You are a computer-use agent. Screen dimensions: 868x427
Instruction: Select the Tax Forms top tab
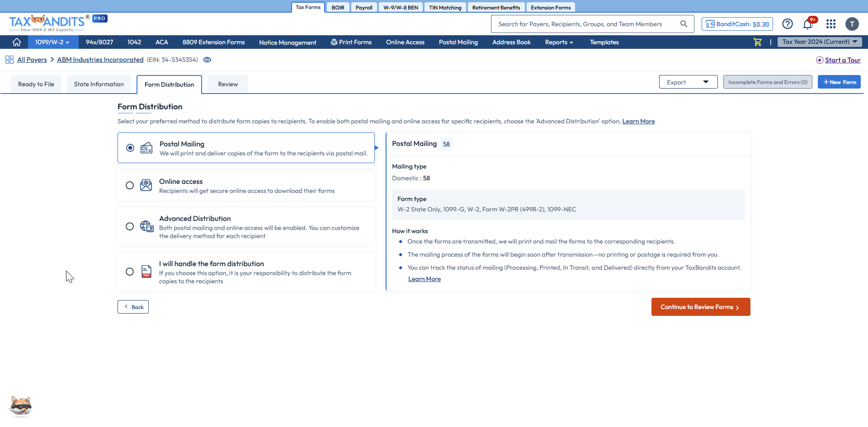[308, 7]
